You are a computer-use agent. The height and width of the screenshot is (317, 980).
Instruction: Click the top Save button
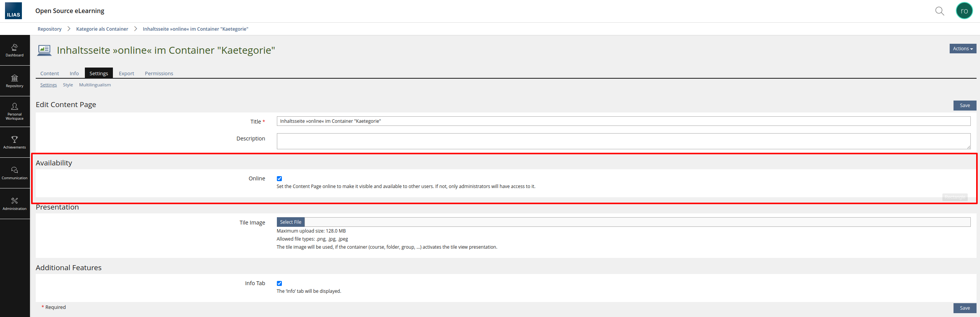click(964, 106)
